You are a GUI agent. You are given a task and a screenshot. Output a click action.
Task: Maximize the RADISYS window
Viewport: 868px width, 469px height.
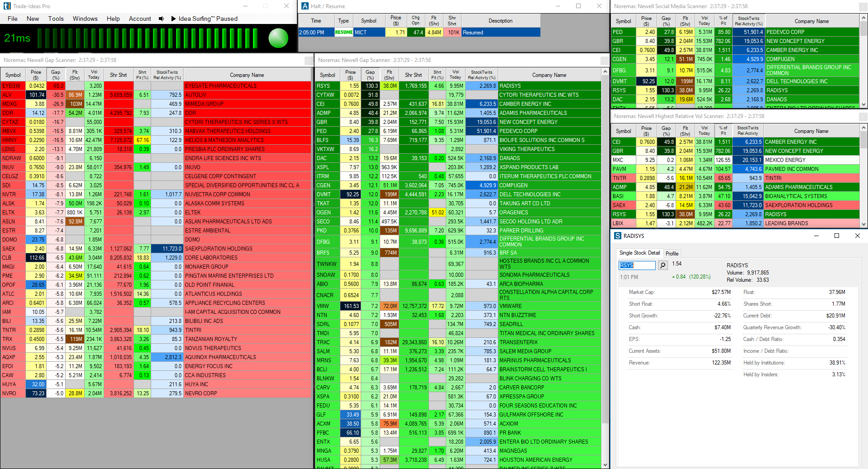click(x=837, y=236)
